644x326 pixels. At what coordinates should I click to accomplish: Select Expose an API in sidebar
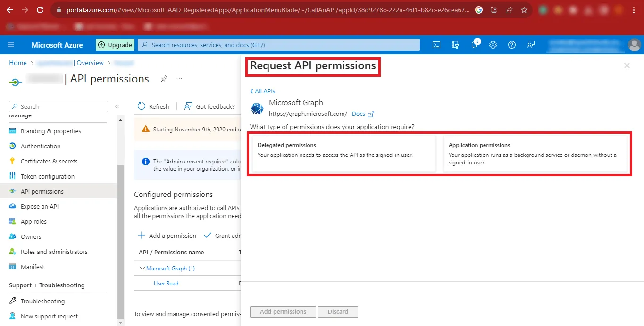point(40,206)
